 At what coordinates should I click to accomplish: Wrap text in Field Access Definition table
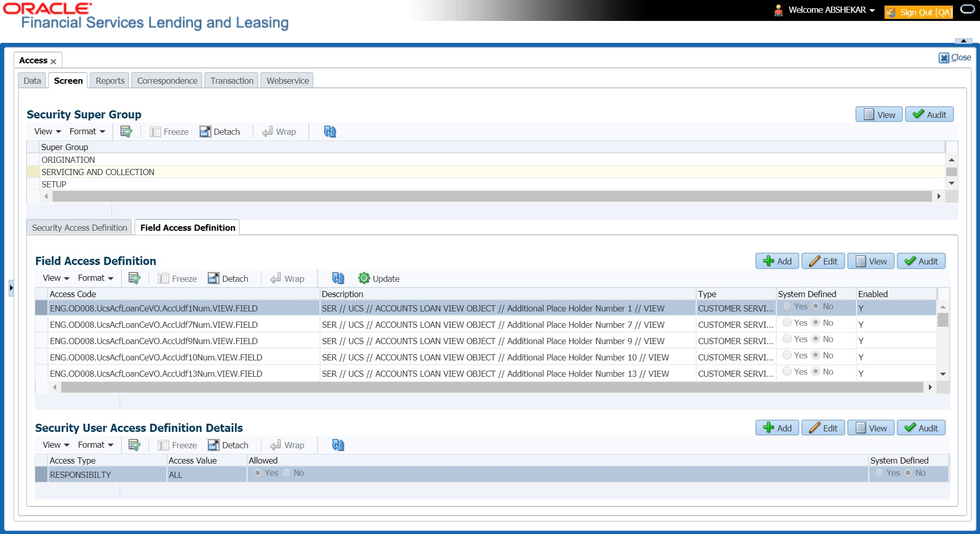pos(287,279)
